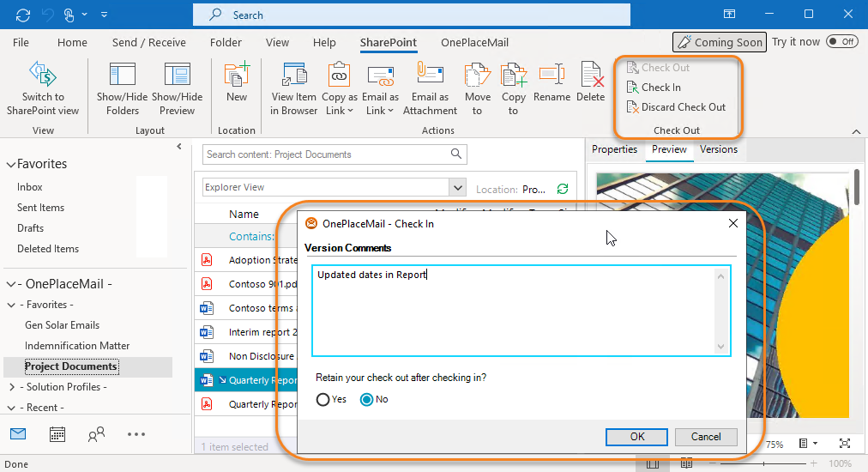Viewport: 868px width, 472px height.
Task: Click the Name column header
Action: pos(244,215)
